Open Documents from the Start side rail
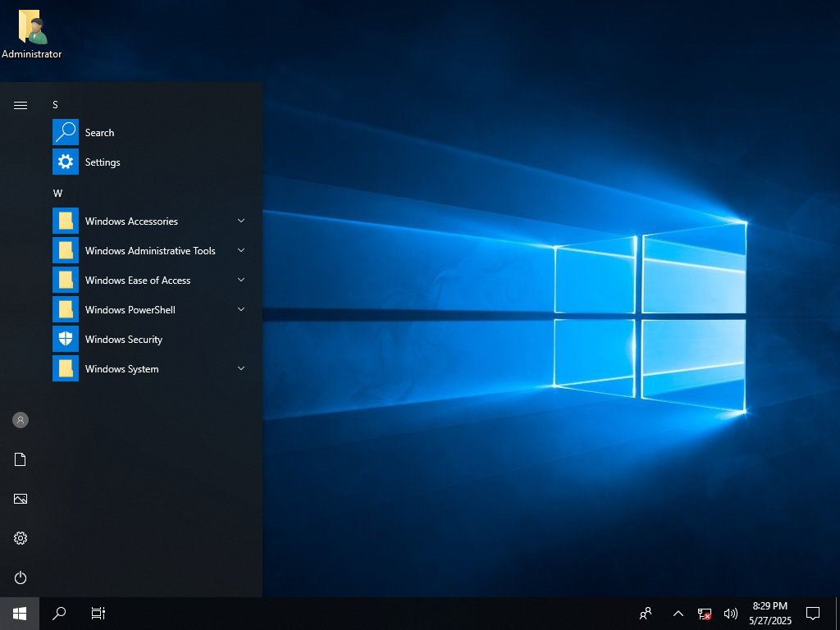The width and height of the screenshot is (840, 630). pyautogui.click(x=21, y=459)
